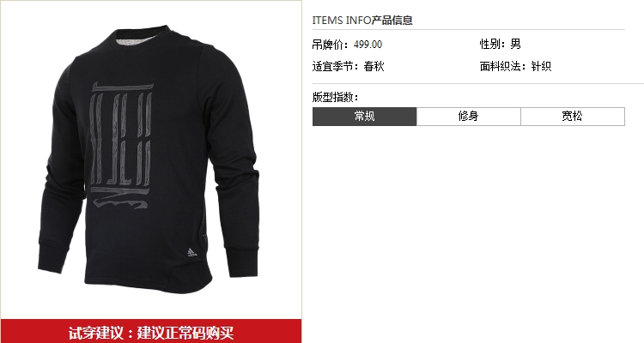This screenshot has height=343, width=644.
Task: Click the black sweatshirt product image
Action: click(x=152, y=159)
